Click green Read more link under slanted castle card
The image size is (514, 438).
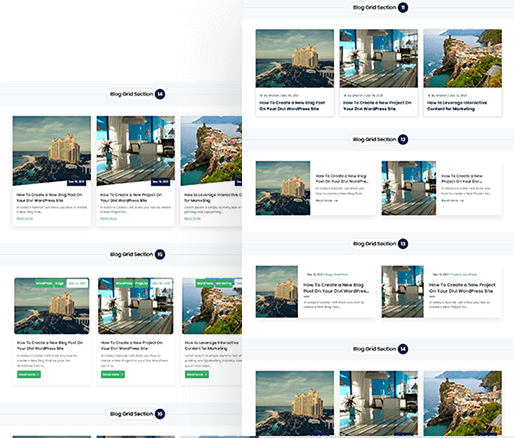(x=25, y=219)
